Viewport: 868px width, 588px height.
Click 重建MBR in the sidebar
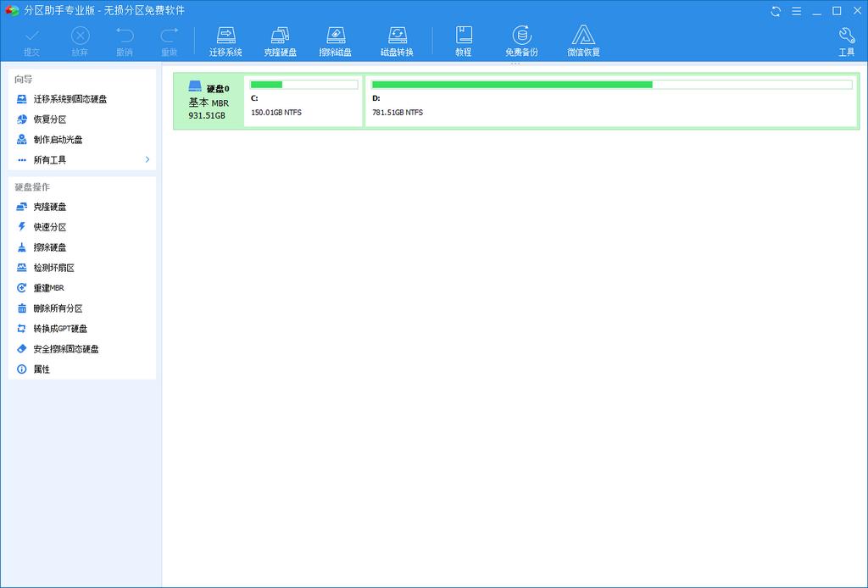(49, 288)
